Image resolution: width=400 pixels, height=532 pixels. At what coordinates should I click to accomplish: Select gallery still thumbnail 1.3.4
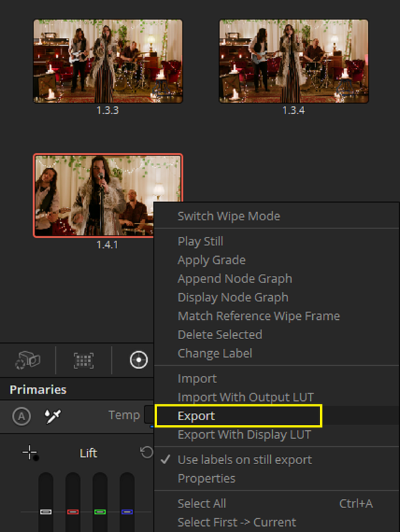(294, 61)
